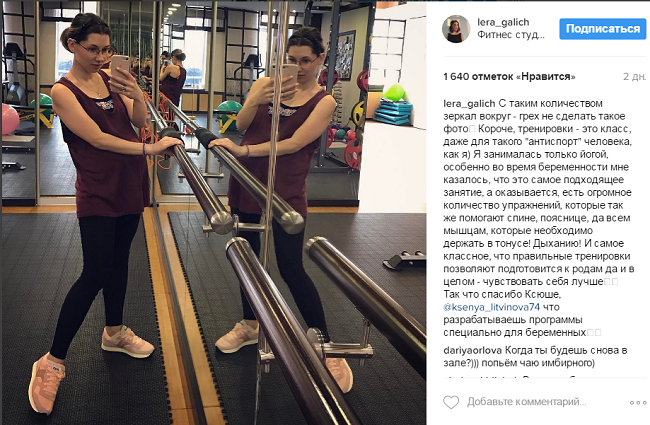The width and height of the screenshot is (650, 425).
Task: Click dariyaorlova's comment text about имбирного tea
Action: (x=535, y=357)
